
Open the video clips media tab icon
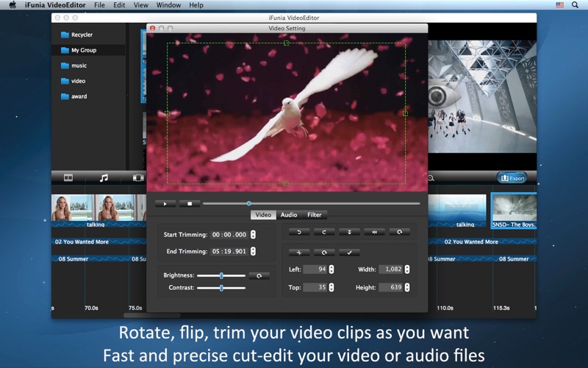point(68,177)
